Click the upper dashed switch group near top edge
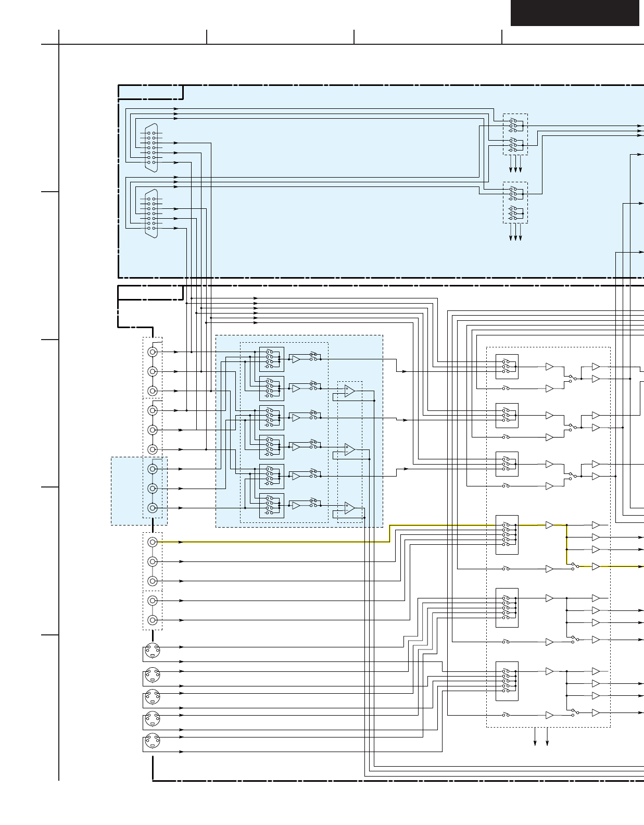 click(x=515, y=134)
